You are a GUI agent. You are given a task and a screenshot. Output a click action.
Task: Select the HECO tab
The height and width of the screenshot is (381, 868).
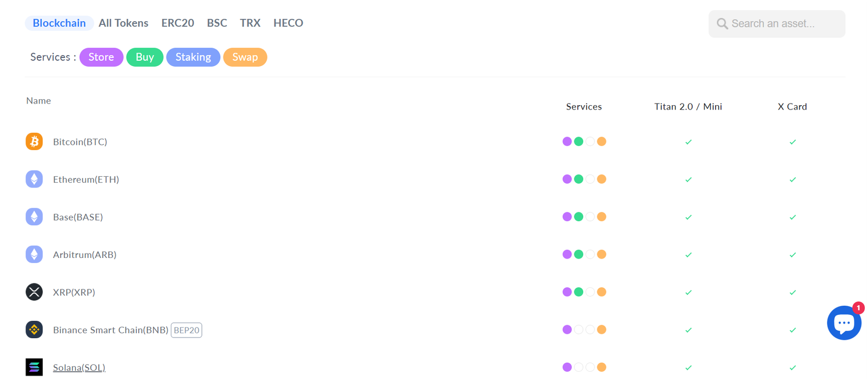pyautogui.click(x=288, y=23)
